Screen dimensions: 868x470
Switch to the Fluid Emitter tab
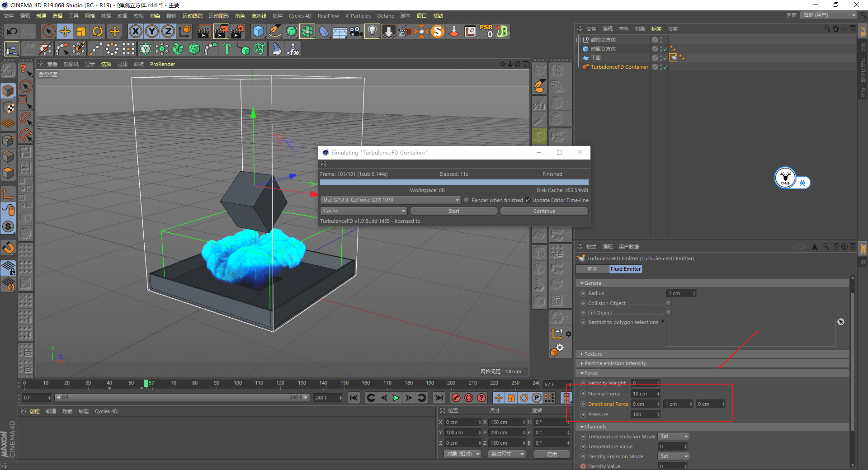(625, 269)
